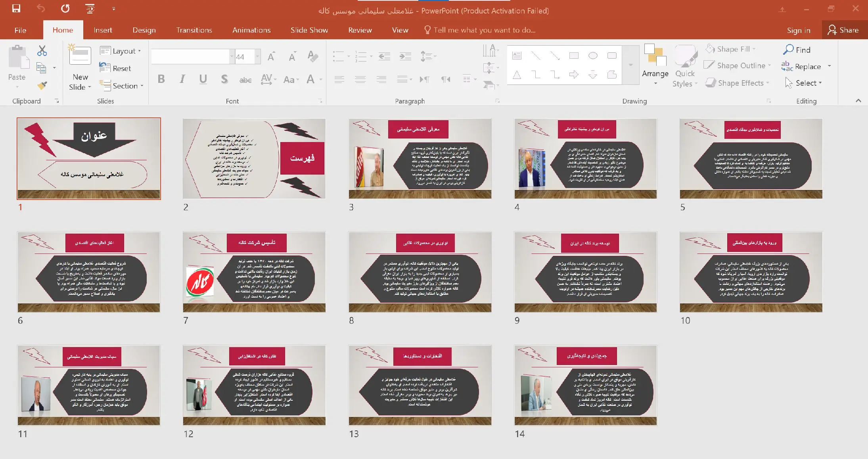The height and width of the screenshot is (459, 868).
Task: Switch to the Transitions tab
Action: (x=194, y=30)
